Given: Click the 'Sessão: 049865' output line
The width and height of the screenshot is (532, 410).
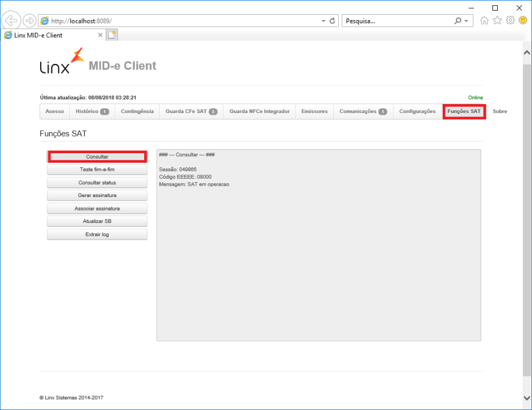Looking at the screenshot, I should point(178,169).
